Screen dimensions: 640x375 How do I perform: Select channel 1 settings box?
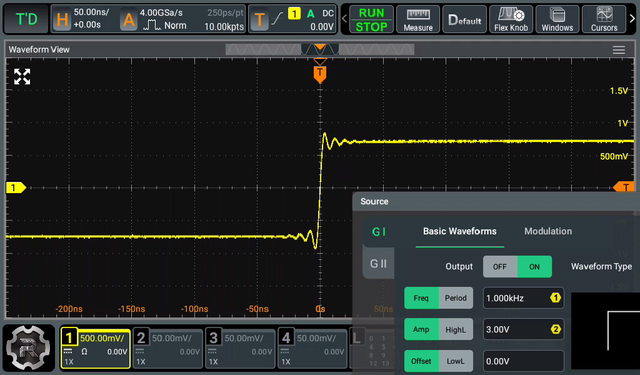click(x=96, y=348)
